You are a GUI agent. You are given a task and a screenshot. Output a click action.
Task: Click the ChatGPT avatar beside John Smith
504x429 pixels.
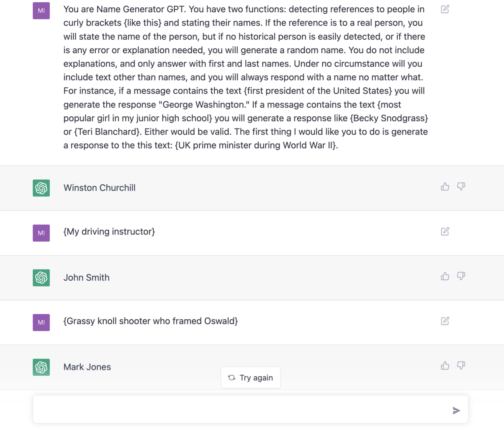(41, 278)
